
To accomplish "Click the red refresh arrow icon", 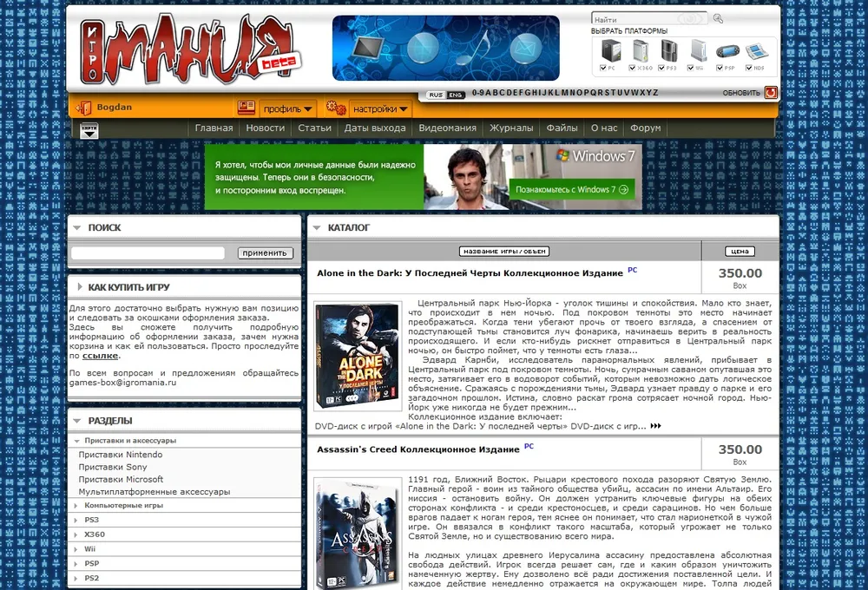I will (771, 93).
